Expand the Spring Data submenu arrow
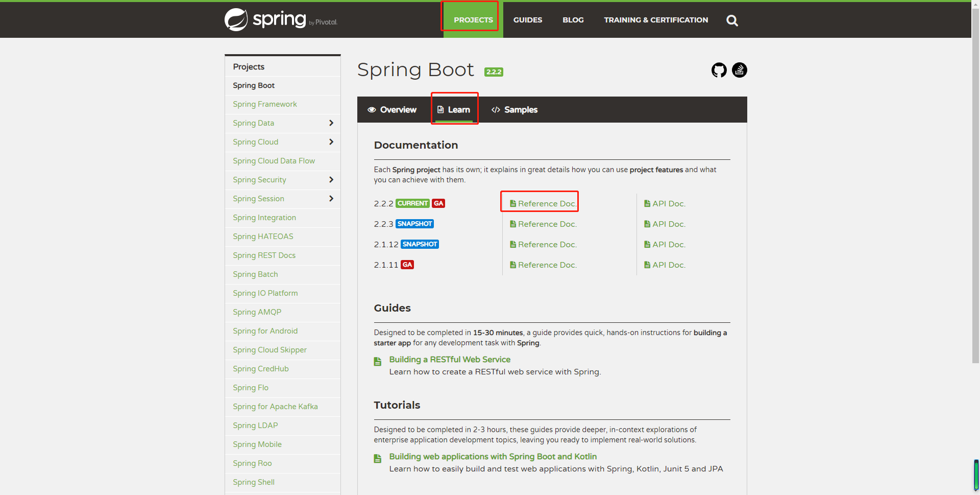The height and width of the screenshot is (495, 980). (x=331, y=123)
